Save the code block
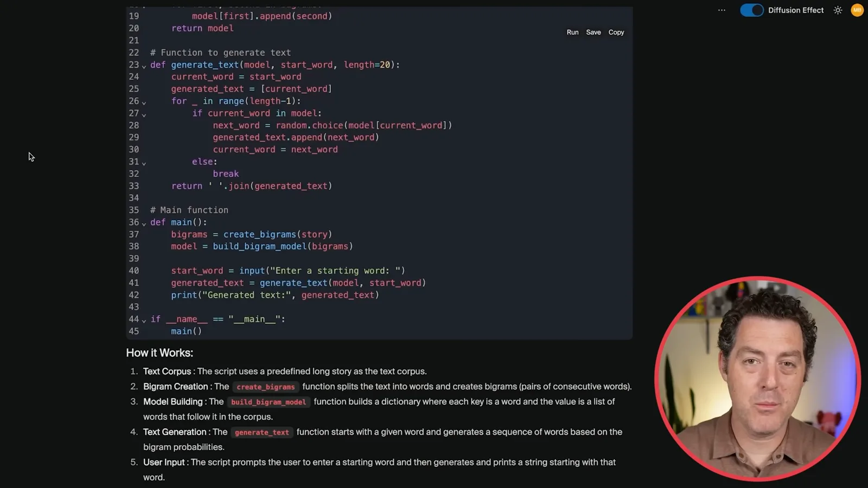Screen dimensions: 868x488 [593, 33]
